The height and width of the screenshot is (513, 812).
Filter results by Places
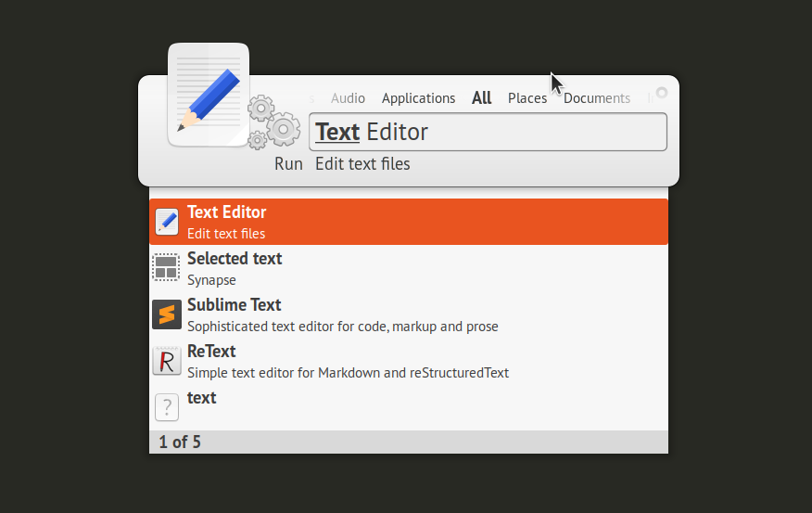[x=527, y=98]
